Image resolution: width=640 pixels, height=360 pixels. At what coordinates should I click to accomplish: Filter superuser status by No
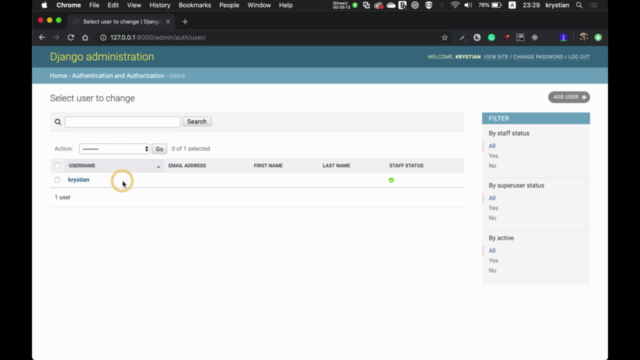(492, 218)
